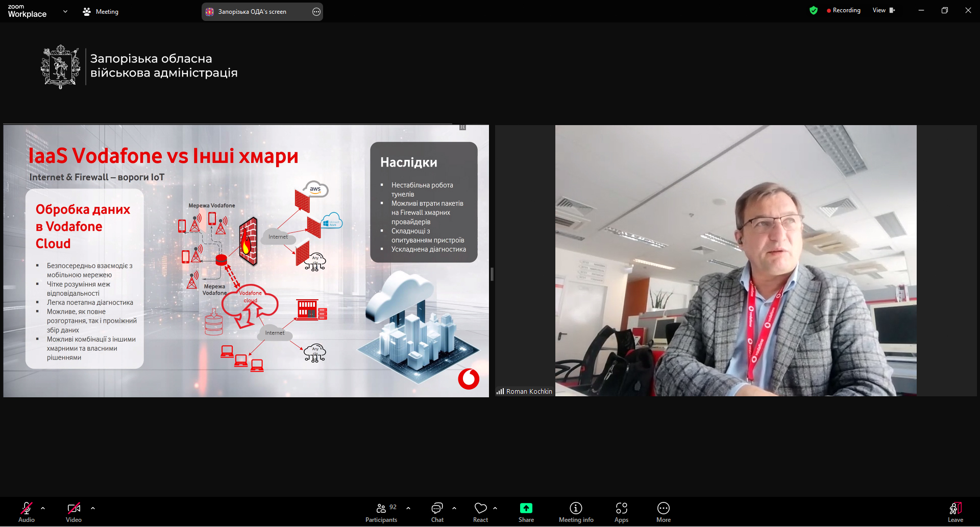Image resolution: width=980 pixels, height=527 pixels.
Task: Open the View layout menu
Action: 884,10
